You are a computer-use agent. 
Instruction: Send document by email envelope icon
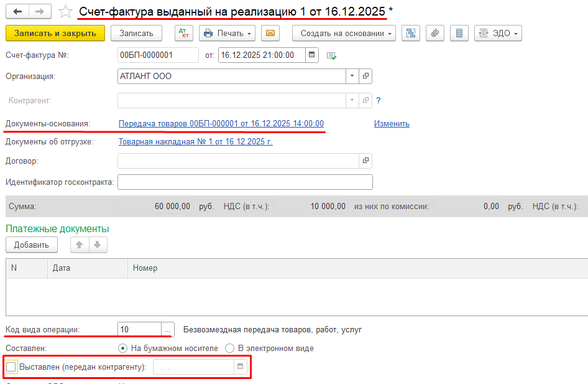coord(270,33)
